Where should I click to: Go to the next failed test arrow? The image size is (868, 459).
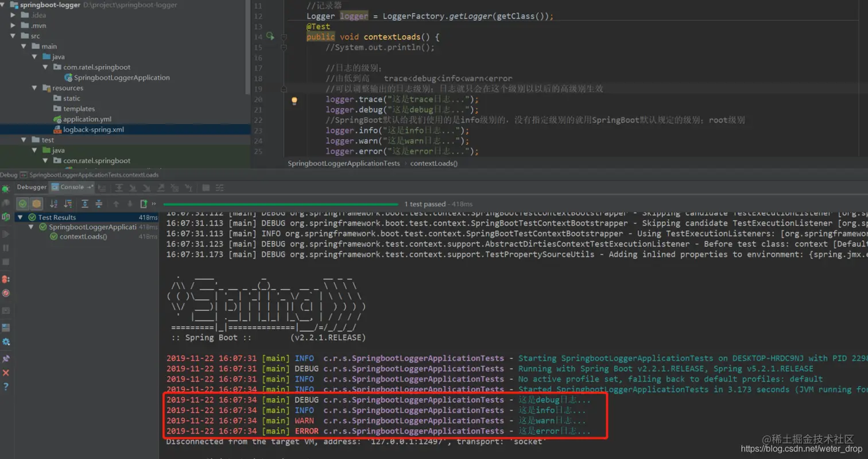coord(130,204)
